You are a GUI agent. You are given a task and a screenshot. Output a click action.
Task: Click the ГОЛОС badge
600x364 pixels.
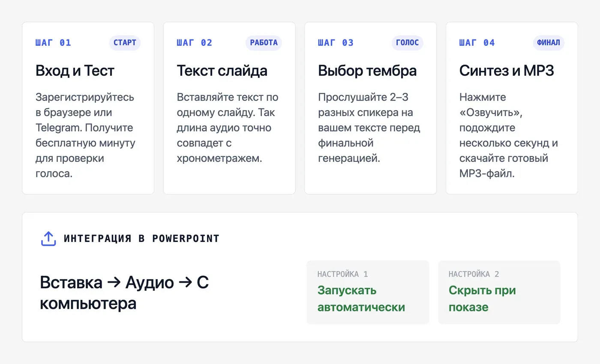point(407,43)
